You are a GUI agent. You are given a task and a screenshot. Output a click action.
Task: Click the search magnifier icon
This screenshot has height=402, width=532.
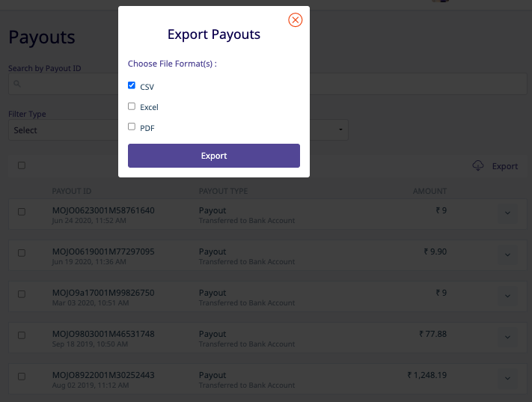pyautogui.click(x=17, y=84)
